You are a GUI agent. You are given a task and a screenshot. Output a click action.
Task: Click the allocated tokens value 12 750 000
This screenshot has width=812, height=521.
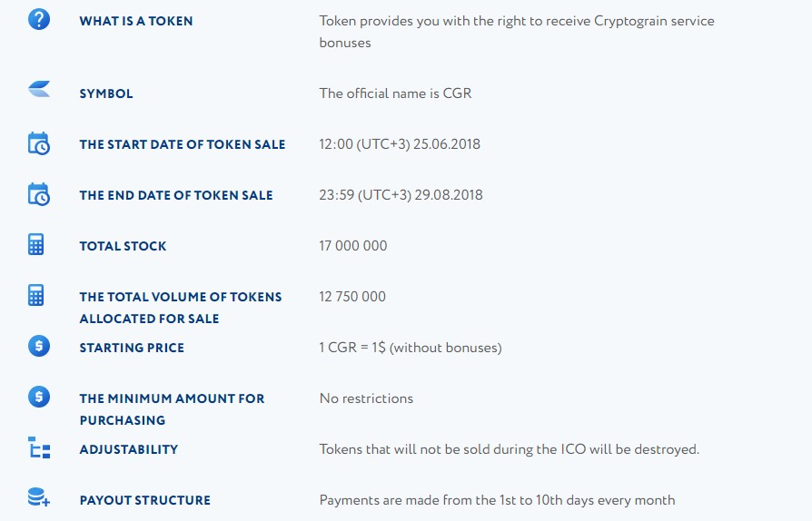click(352, 297)
